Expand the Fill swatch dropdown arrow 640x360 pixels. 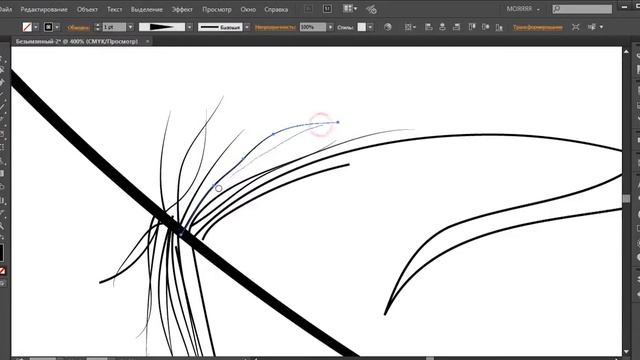(36, 27)
